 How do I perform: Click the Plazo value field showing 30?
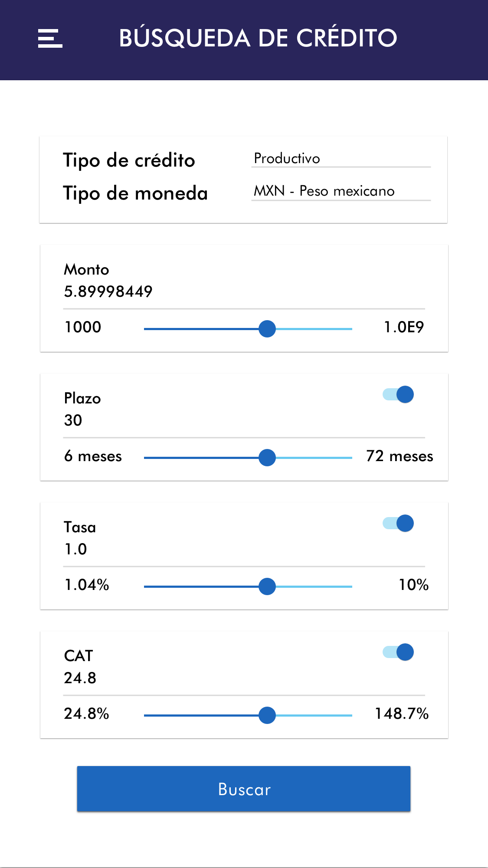tap(73, 420)
